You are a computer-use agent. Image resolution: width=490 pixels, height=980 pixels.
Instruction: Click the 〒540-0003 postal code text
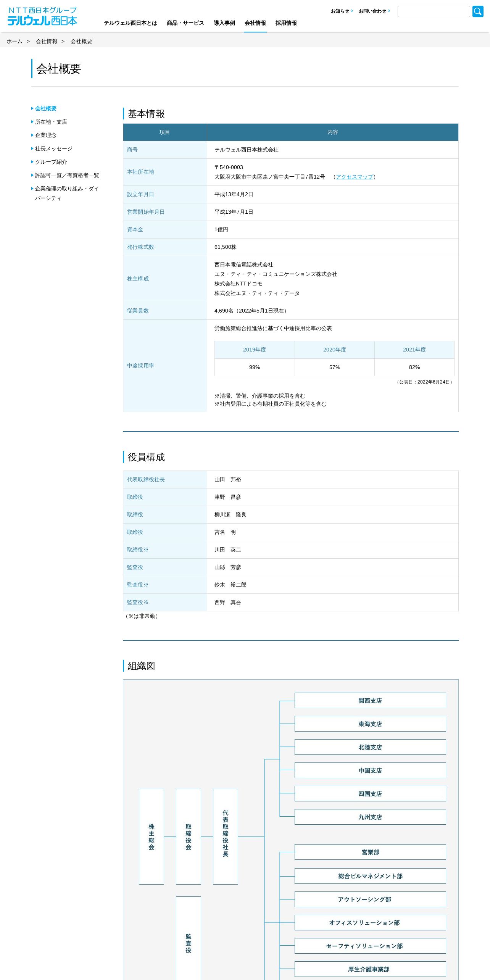pyautogui.click(x=229, y=167)
